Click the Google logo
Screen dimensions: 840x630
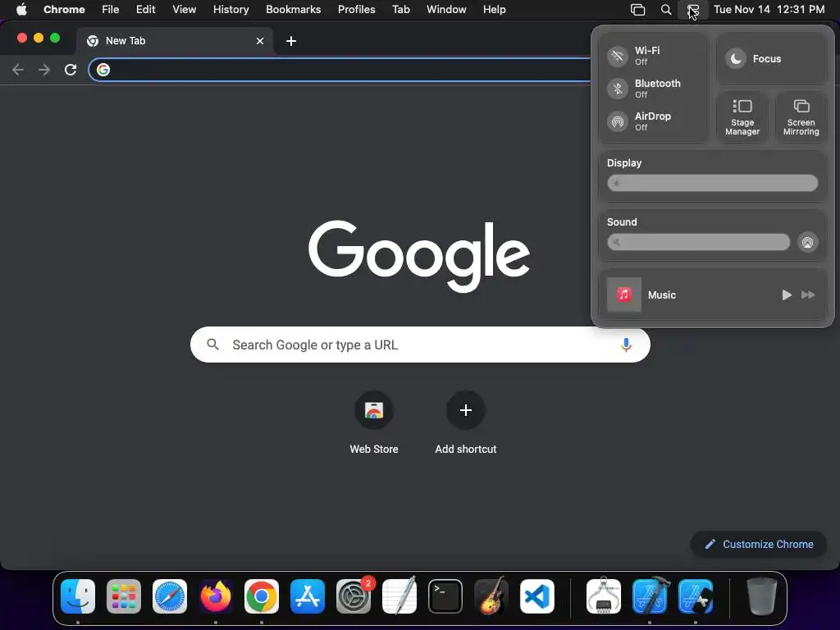(x=419, y=256)
